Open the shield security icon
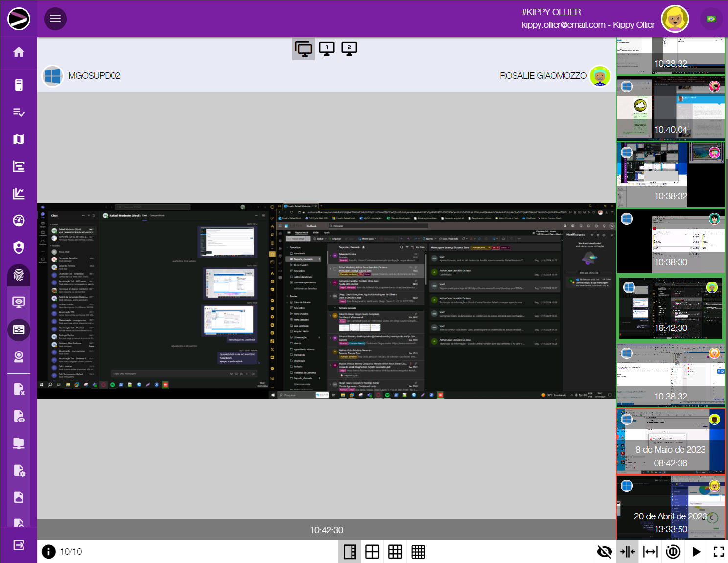The height and width of the screenshot is (563, 728). coord(19,248)
